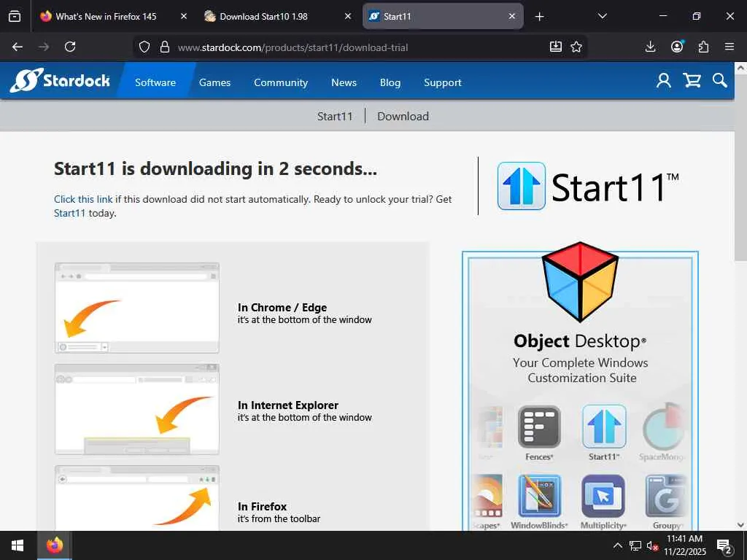Screen dimensions: 747x560
Task: Open the Object Desktop cube logo
Action: 580,281
